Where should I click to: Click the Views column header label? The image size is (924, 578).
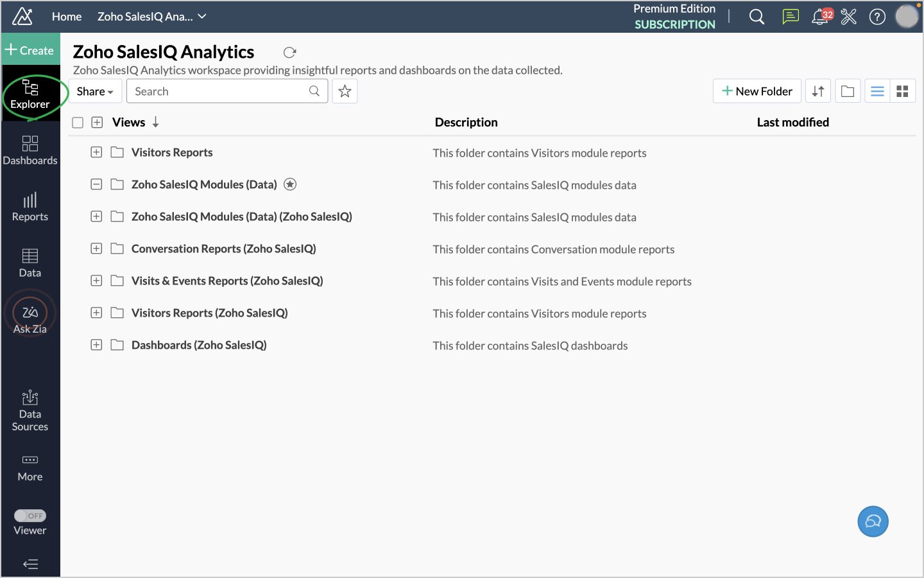(x=129, y=122)
